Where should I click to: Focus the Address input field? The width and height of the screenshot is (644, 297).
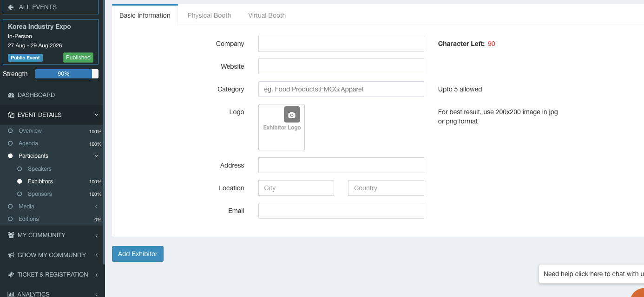pos(341,165)
